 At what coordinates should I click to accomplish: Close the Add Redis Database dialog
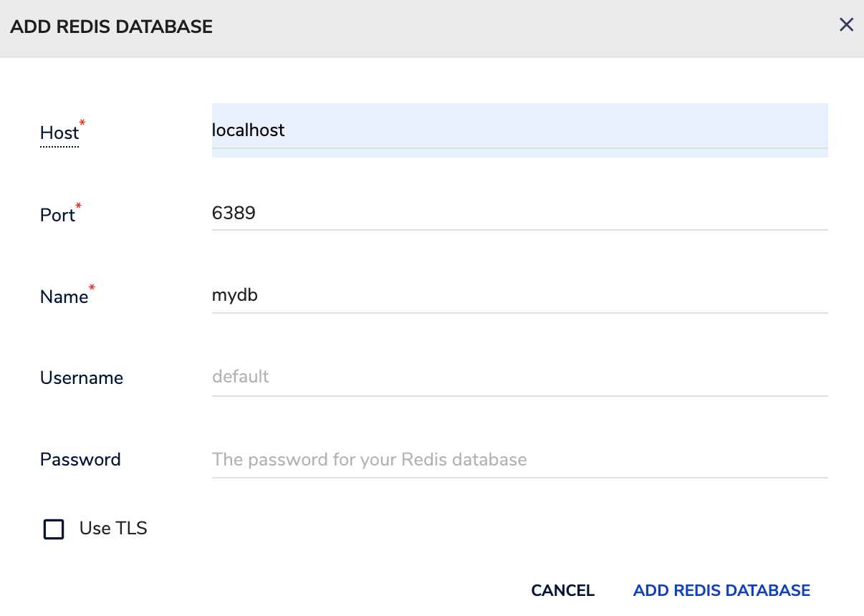point(846,25)
